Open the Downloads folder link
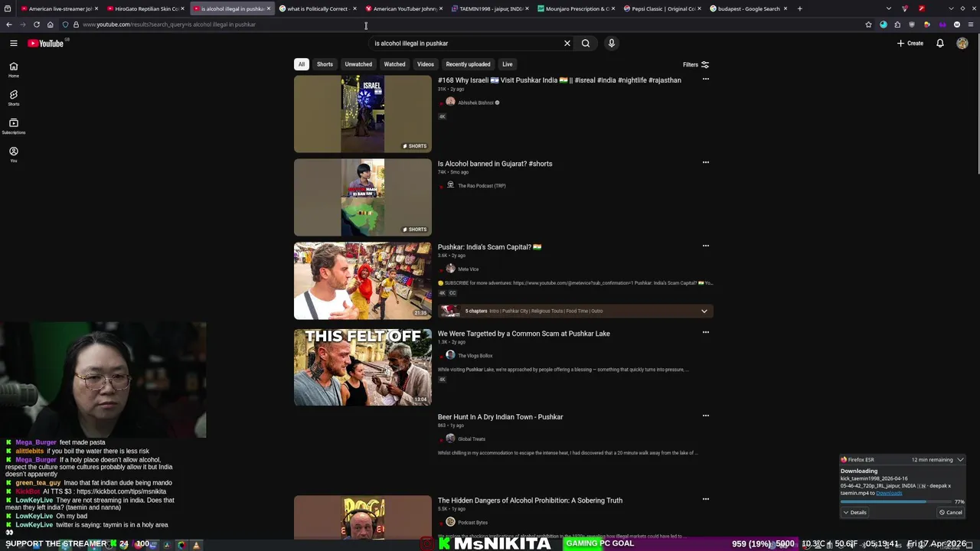The height and width of the screenshot is (551, 980). tap(889, 493)
